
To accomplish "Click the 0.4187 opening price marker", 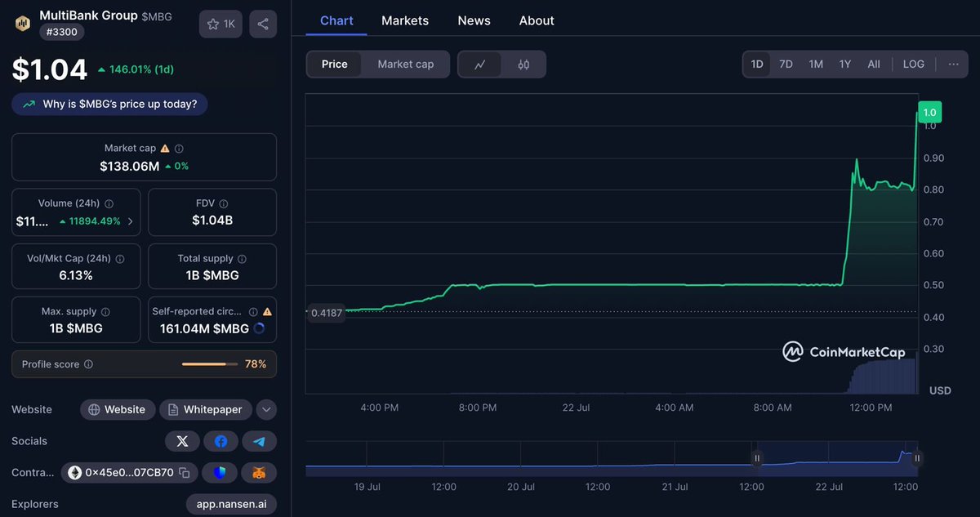I will (x=325, y=312).
